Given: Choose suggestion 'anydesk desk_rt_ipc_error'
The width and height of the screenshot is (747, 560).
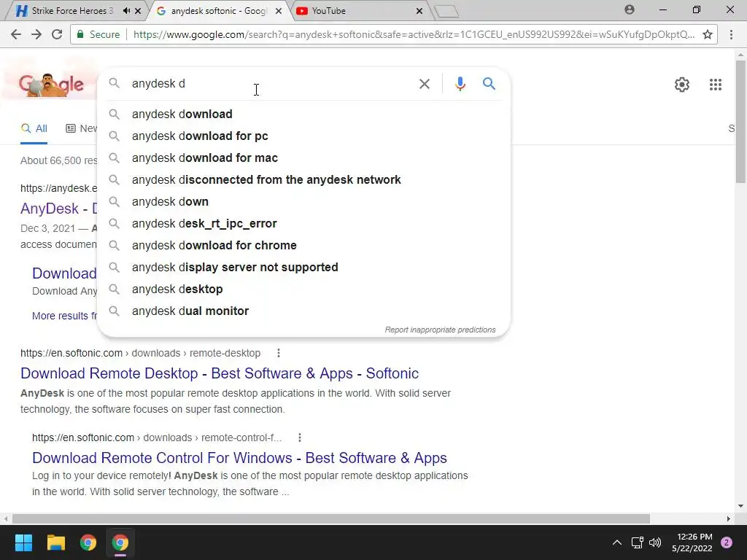Looking at the screenshot, I should point(303,224).
